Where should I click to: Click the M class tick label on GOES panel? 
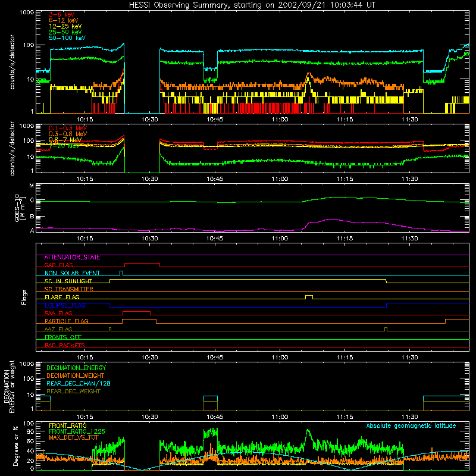(32, 186)
